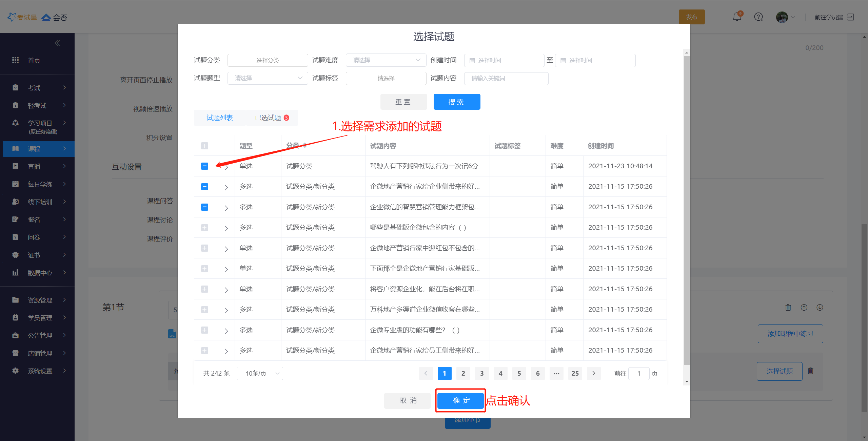Image resolution: width=868 pixels, height=441 pixels.
Task: Open the 试题难度 dropdown
Action: pos(386,60)
